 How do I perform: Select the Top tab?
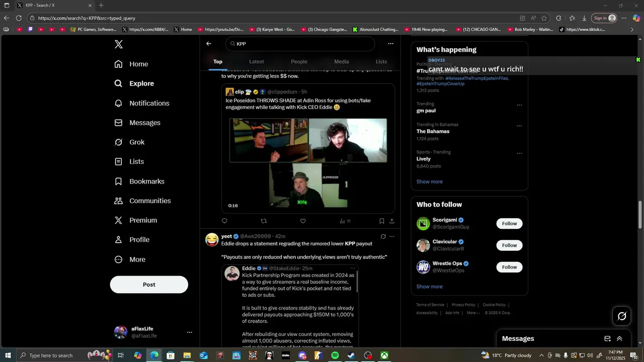[218, 61]
